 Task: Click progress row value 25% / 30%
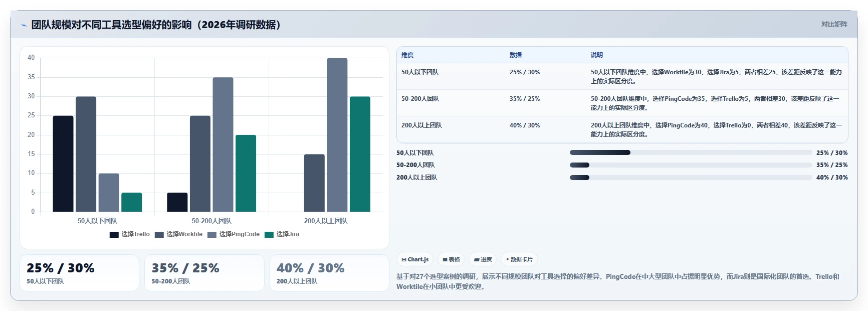[832, 152]
